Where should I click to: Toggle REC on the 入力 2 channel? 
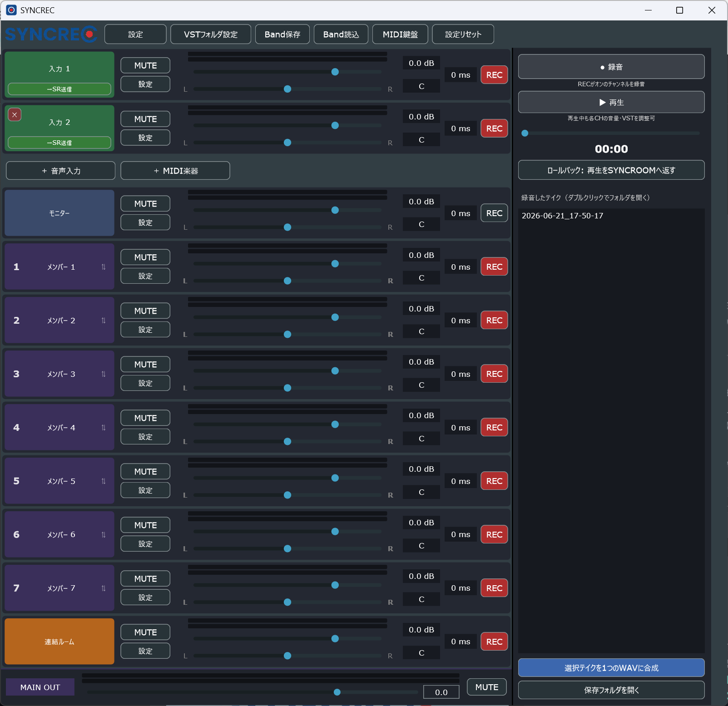point(494,128)
